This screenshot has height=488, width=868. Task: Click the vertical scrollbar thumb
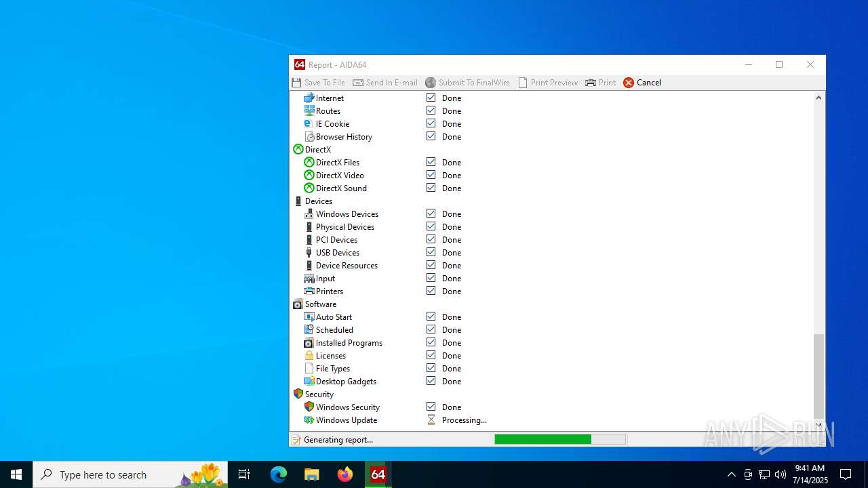[x=818, y=376]
